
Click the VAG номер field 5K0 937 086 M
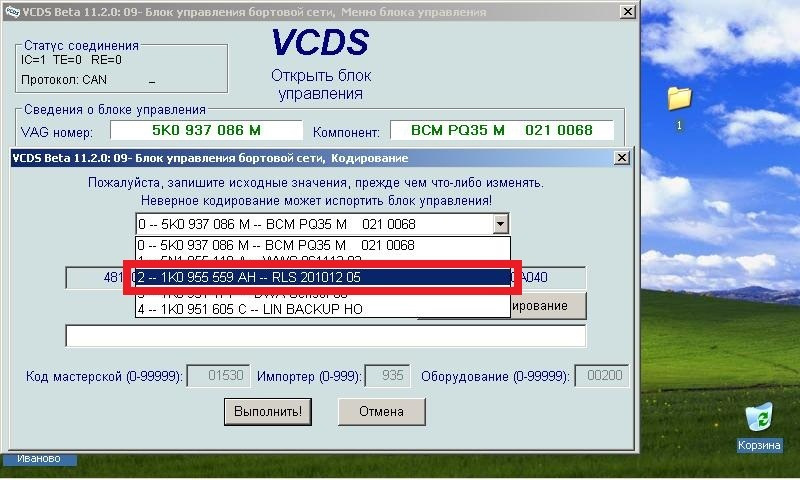[207, 131]
